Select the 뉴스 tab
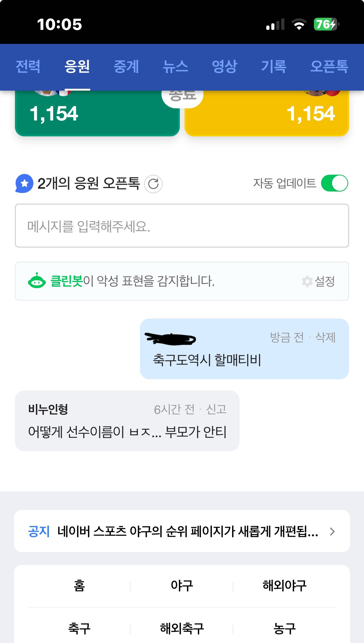 pos(175,66)
